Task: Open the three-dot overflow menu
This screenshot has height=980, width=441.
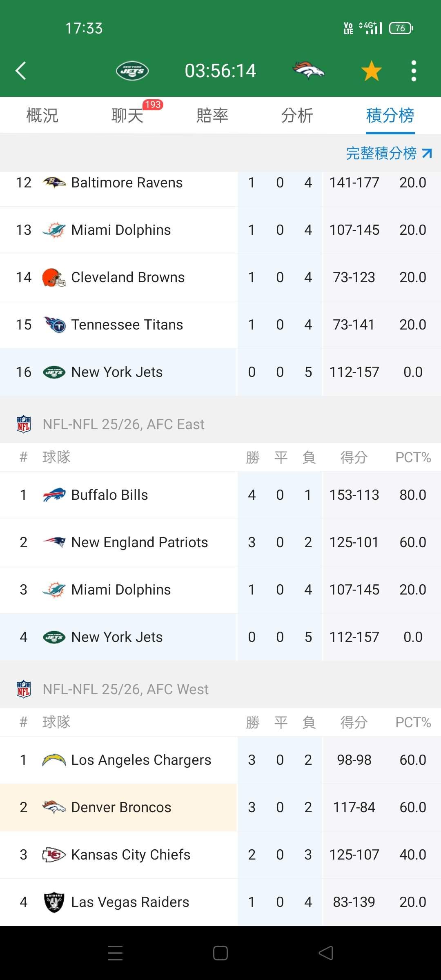Action: pos(414,71)
